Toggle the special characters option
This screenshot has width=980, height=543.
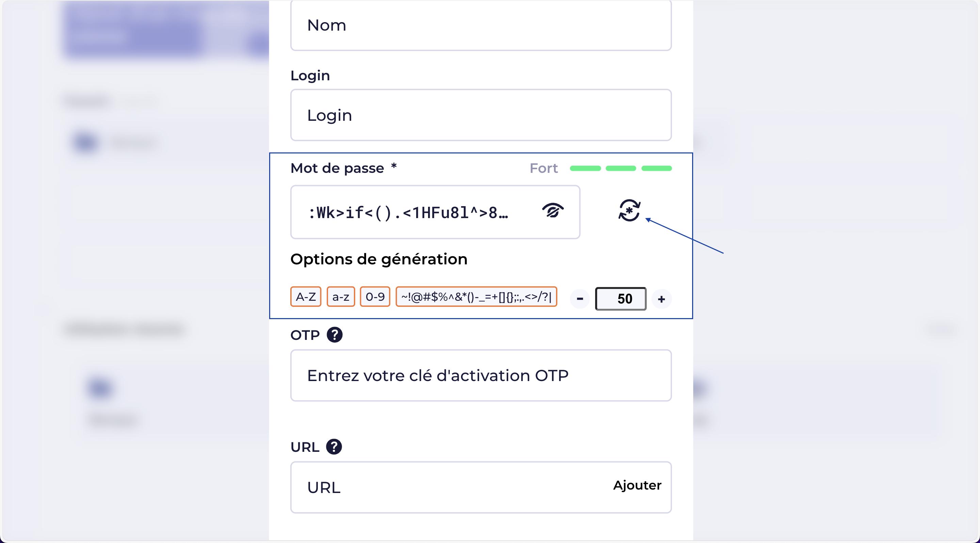(476, 297)
